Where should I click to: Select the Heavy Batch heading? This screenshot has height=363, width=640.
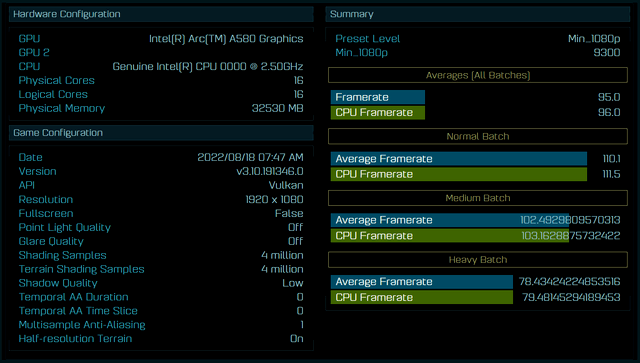pyautogui.click(x=478, y=260)
